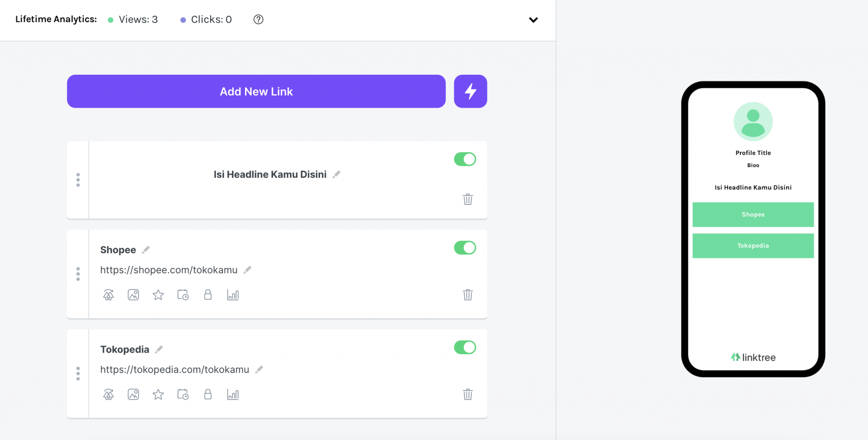The image size is (868, 440).
Task: Open schedule calendar icon for Shopee link
Action: click(x=183, y=295)
